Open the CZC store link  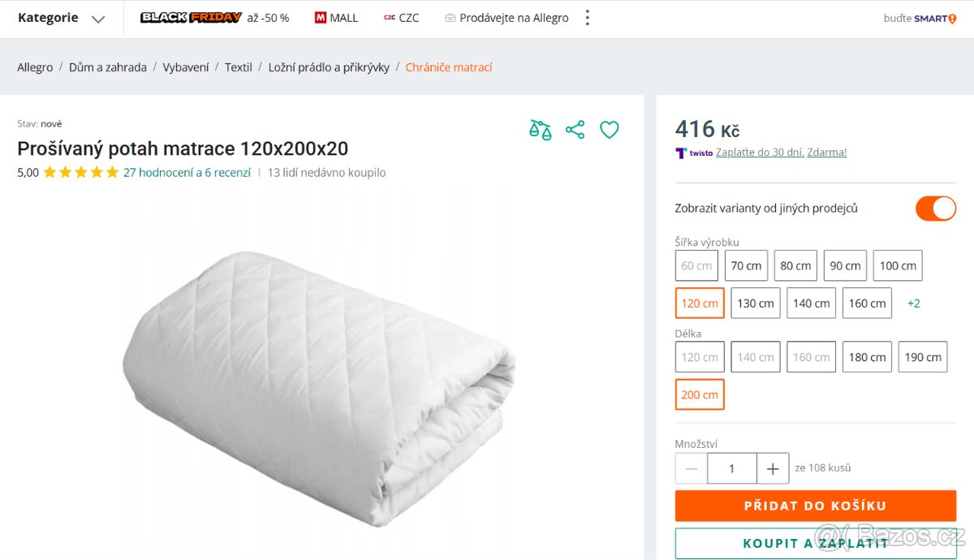pyautogui.click(x=402, y=18)
